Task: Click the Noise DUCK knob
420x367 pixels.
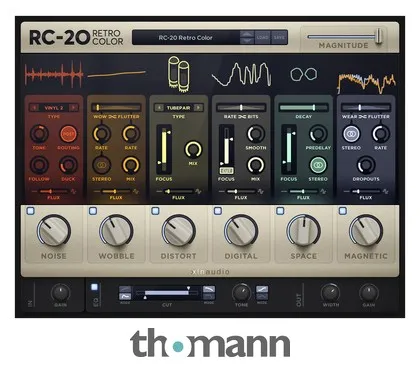Action: tap(68, 165)
